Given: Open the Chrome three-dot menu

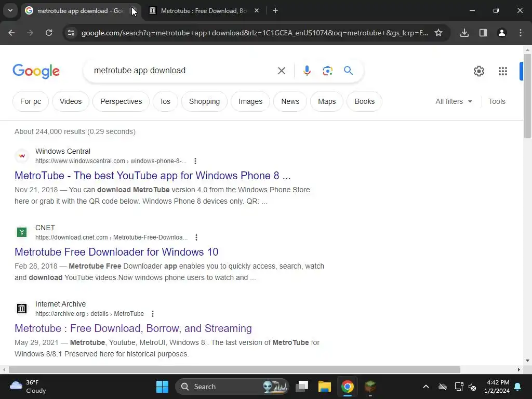Looking at the screenshot, I should [x=521, y=33].
